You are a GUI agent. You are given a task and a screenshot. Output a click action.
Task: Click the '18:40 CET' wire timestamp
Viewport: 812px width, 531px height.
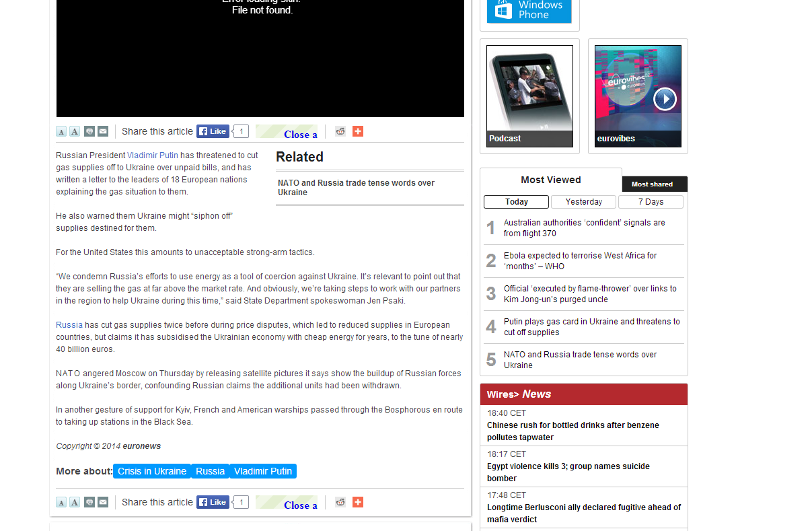(x=507, y=413)
